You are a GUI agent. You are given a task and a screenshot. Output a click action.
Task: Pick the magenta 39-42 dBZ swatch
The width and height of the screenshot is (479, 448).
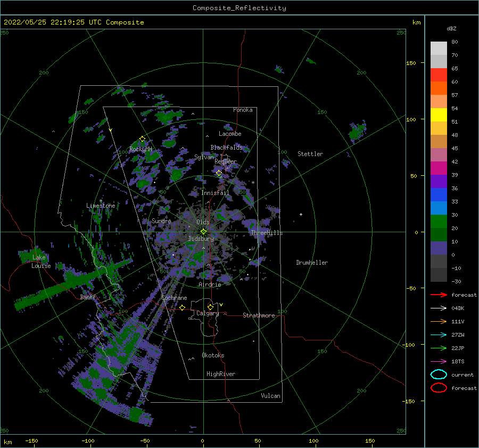coord(439,168)
